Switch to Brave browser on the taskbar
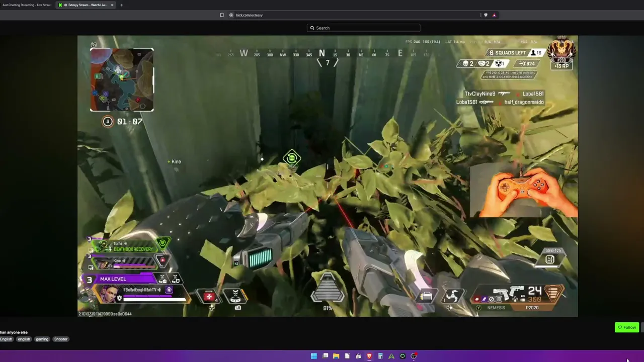 (x=369, y=356)
